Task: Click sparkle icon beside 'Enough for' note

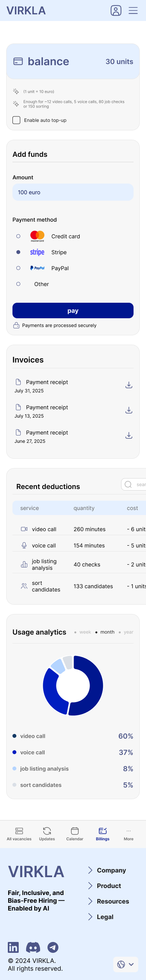Action: coord(16,104)
